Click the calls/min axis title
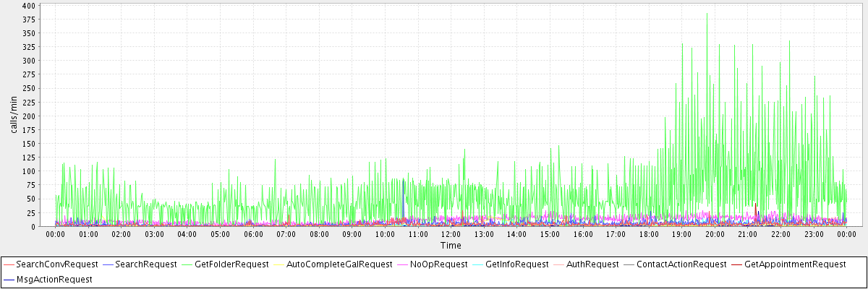868x289 pixels. [14, 116]
